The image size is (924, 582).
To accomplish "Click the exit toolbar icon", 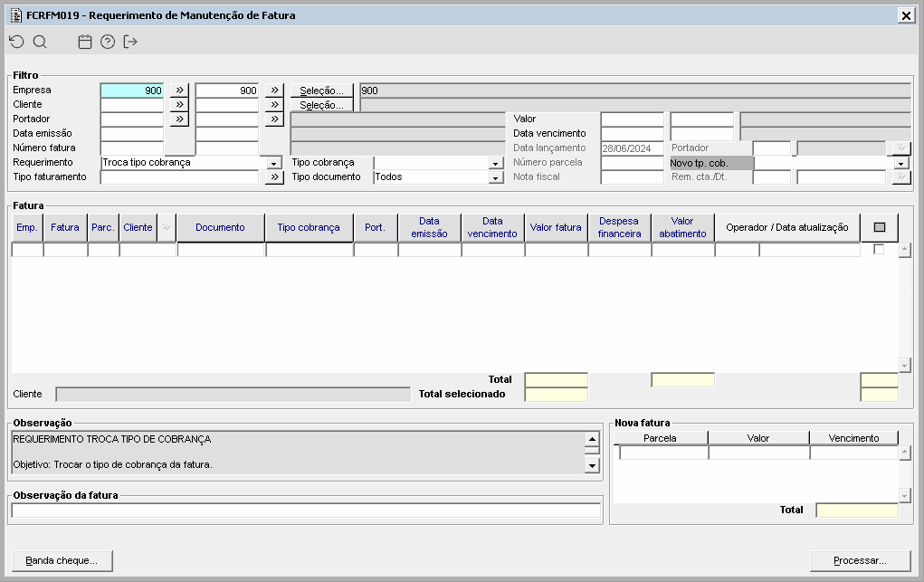I will (130, 42).
